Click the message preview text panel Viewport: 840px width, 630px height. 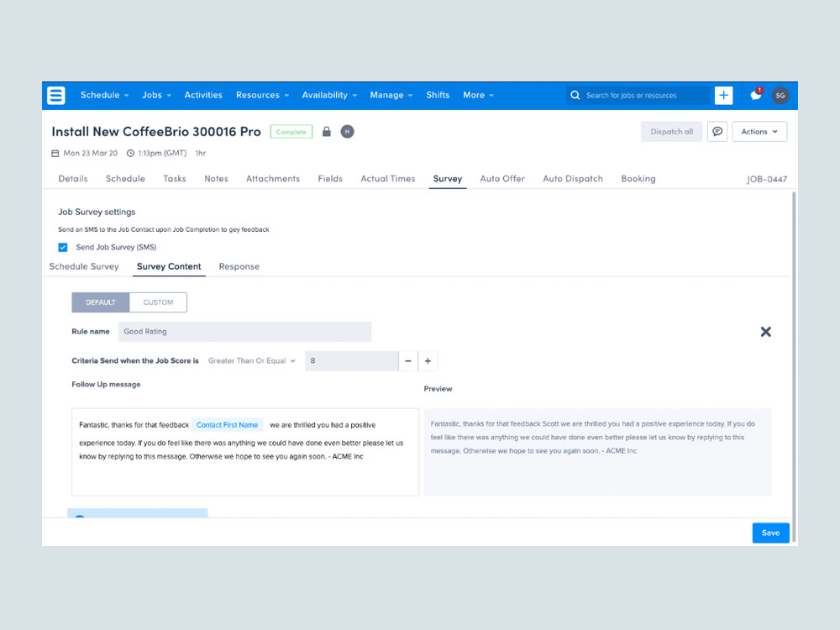(x=597, y=452)
